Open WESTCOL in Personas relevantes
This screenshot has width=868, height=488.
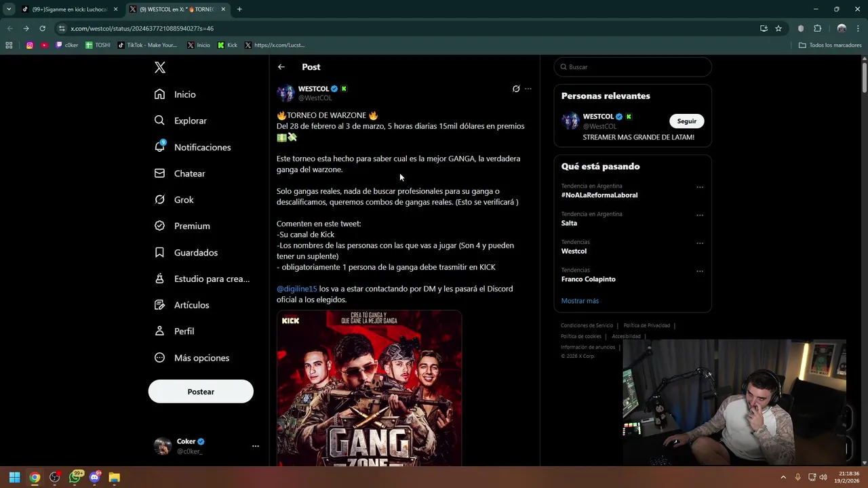pyautogui.click(x=598, y=117)
